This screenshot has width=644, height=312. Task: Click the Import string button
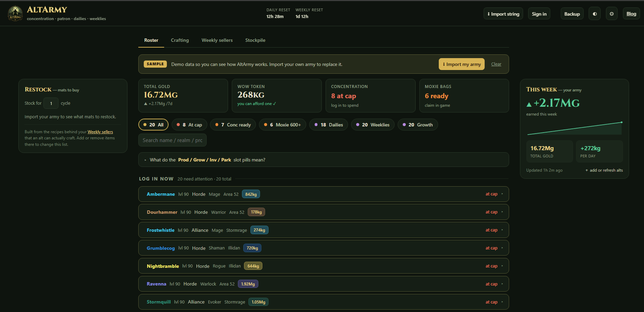[x=503, y=14]
